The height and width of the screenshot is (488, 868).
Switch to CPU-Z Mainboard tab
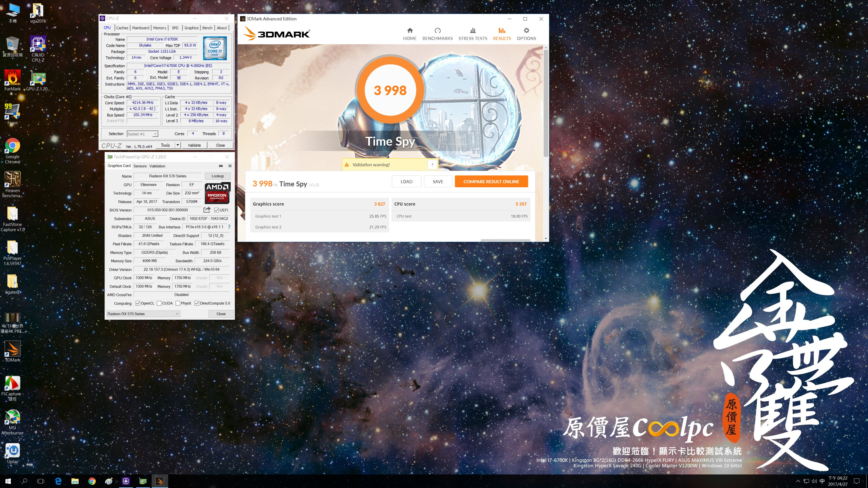141,28
